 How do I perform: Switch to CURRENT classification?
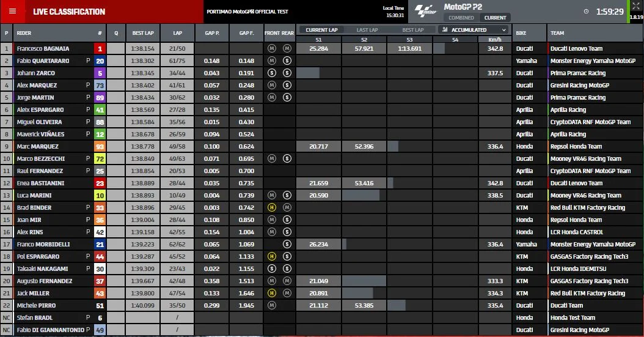point(495,18)
